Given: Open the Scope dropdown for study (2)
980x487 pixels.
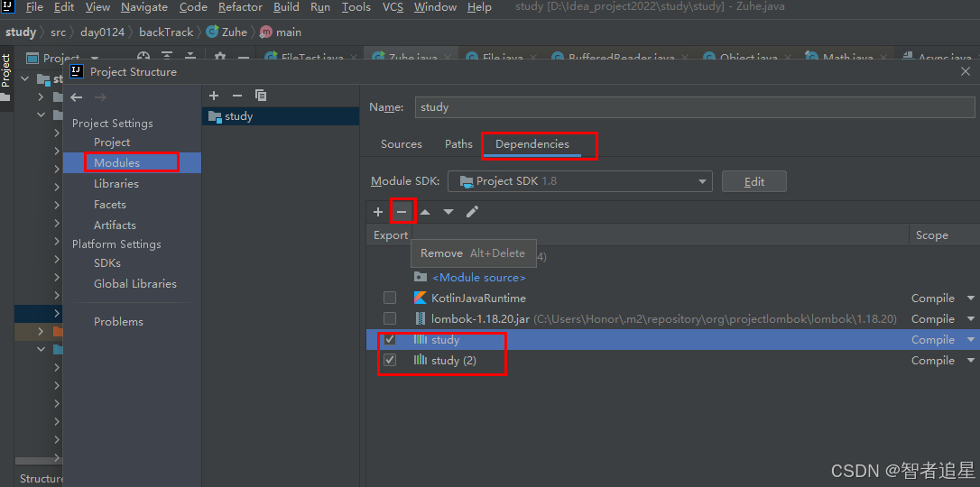Looking at the screenshot, I should (x=971, y=360).
